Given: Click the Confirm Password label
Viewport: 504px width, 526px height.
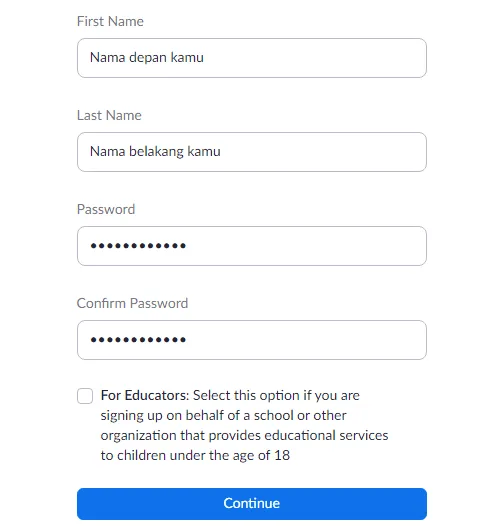Looking at the screenshot, I should tap(133, 303).
